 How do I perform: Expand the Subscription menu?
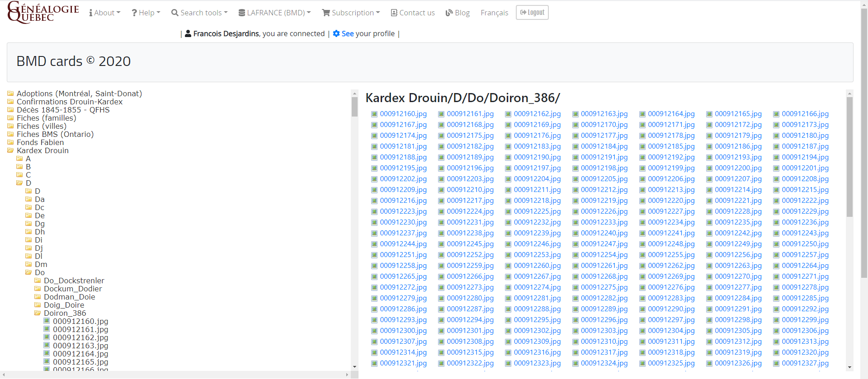point(351,13)
